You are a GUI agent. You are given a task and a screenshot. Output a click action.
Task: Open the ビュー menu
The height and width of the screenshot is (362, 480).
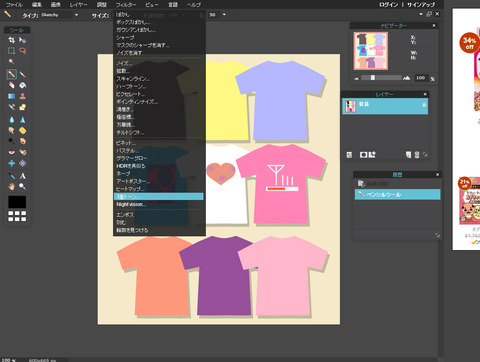coord(152,5)
